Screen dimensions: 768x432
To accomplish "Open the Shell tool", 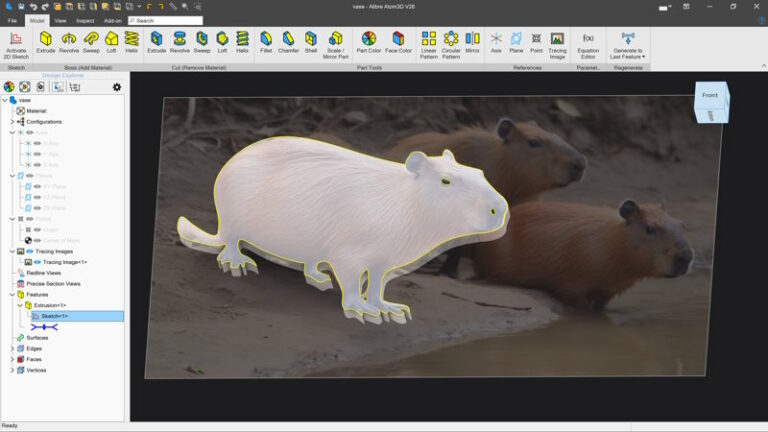I will click(311, 43).
